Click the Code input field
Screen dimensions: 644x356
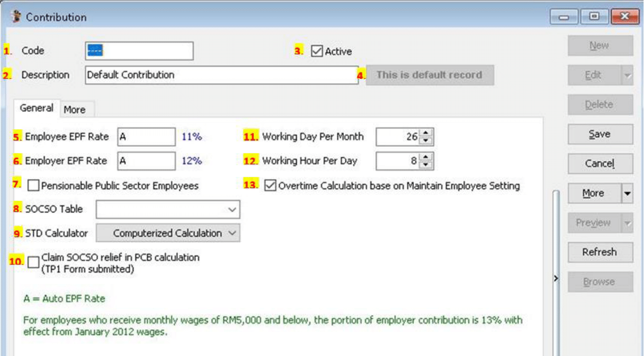(x=139, y=51)
